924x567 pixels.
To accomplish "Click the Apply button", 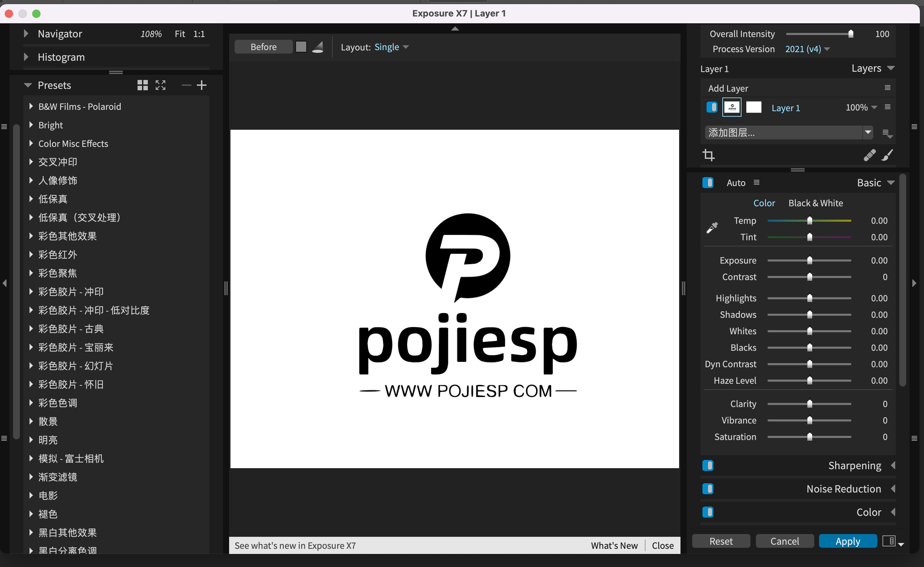I will pyautogui.click(x=848, y=541).
